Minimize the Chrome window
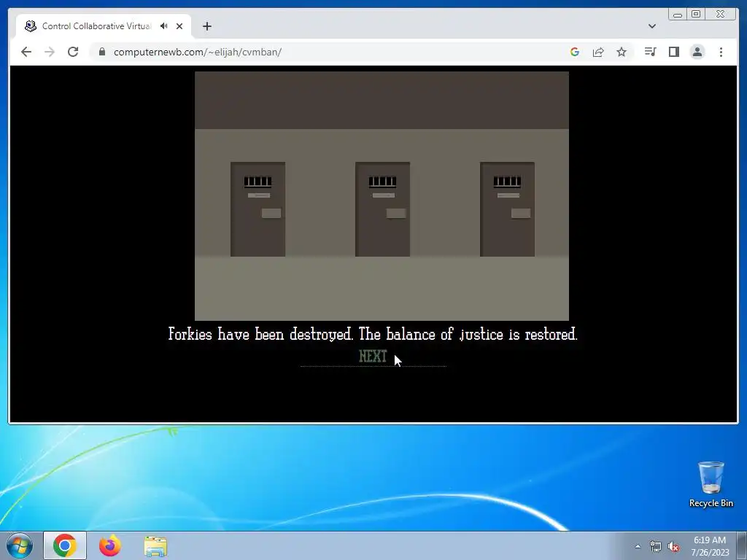 [x=678, y=15]
